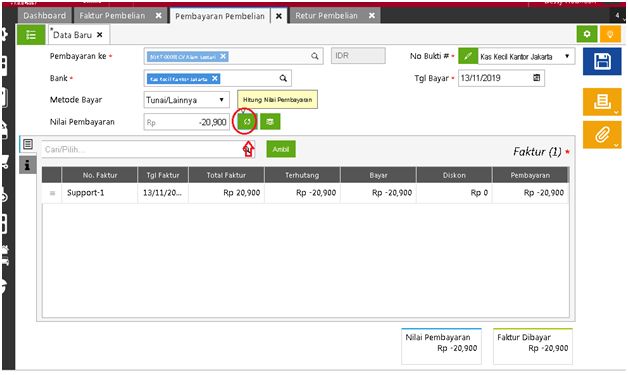The height and width of the screenshot is (375, 628).
Task: Open the orange paperclip attachment icon
Action: (x=602, y=135)
